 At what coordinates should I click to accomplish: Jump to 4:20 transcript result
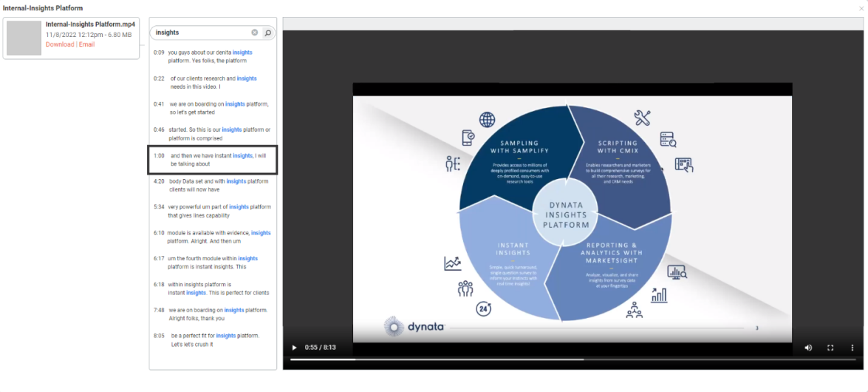pos(213,185)
